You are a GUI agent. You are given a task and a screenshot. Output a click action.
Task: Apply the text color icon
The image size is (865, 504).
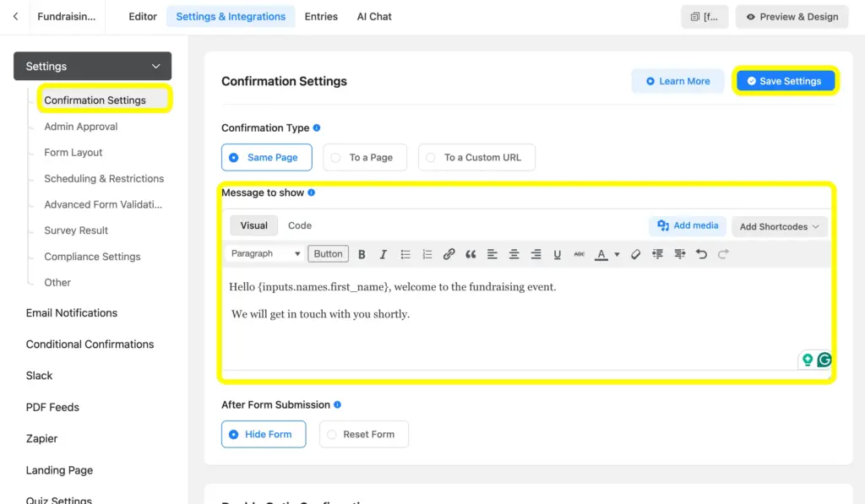click(x=601, y=254)
